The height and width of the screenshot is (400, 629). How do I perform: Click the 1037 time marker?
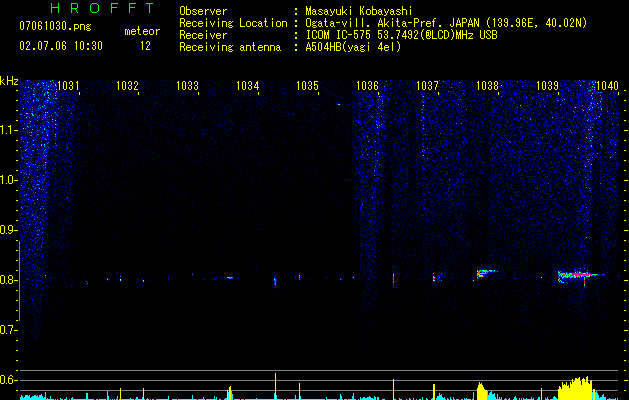[x=427, y=86]
